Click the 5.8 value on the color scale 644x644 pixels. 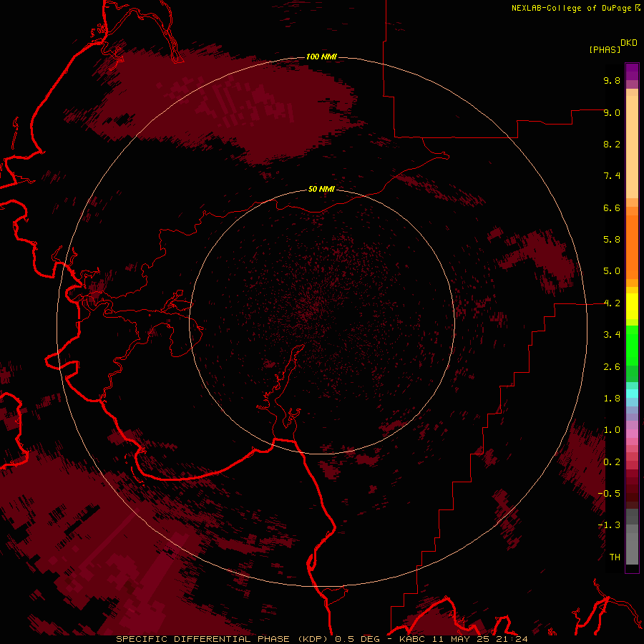click(x=612, y=240)
